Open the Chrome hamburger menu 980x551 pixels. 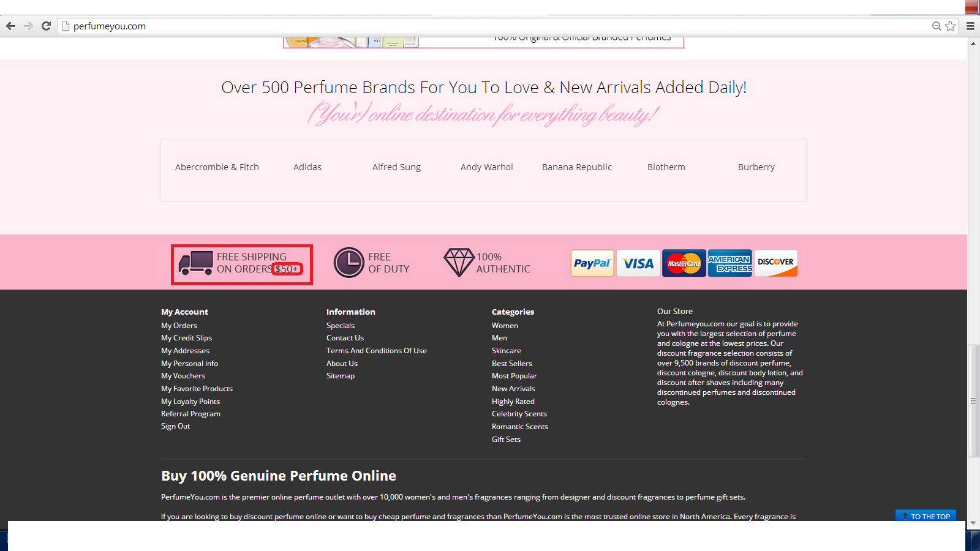click(x=970, y=26)
